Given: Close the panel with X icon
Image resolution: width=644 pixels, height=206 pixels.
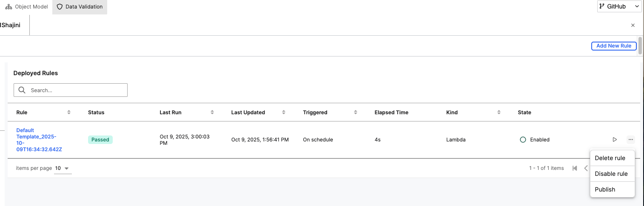Looking at the screenshot, I should point(633,25).
